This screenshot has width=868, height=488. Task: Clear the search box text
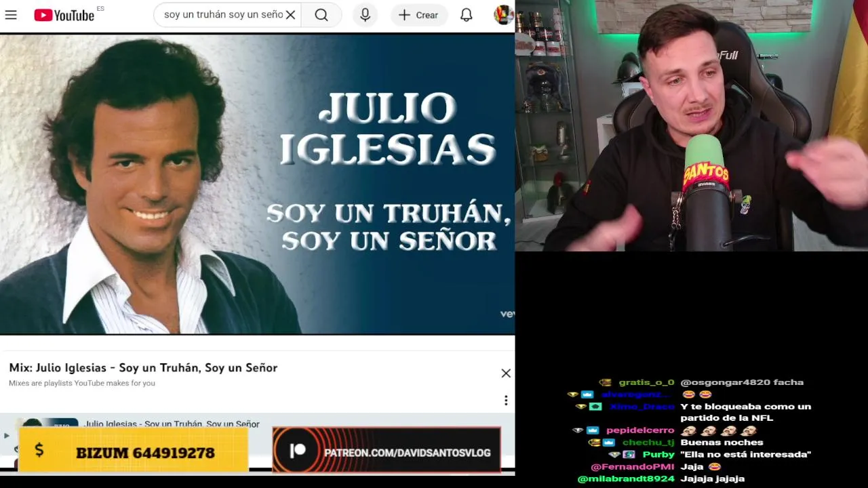tap(290, 15)
